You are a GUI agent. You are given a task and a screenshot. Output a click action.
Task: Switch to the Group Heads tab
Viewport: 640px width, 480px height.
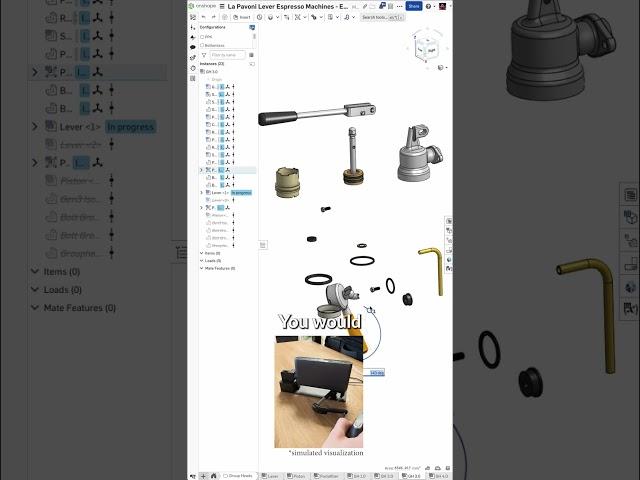238,476
